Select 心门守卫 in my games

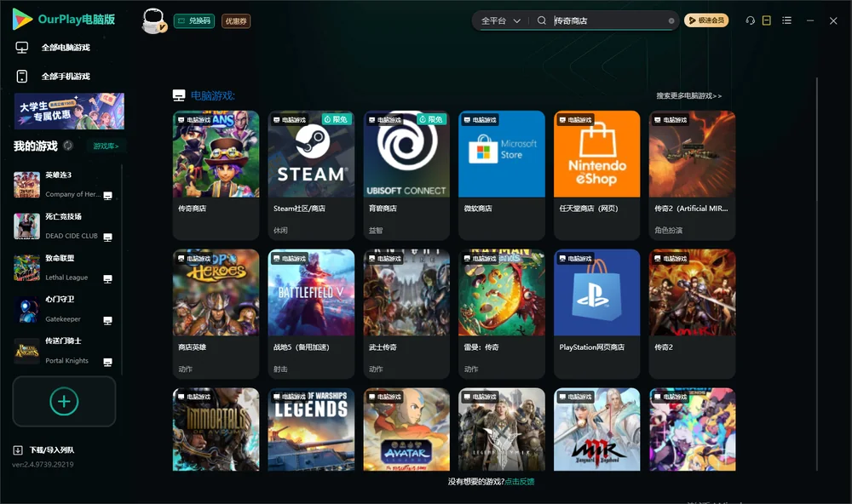pyautogui.click(x=63, y=310)
